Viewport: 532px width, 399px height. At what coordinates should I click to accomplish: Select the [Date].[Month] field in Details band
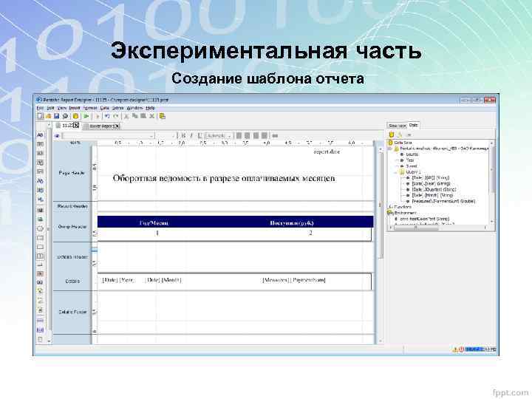pyautogui.click(x=163, y=280)
